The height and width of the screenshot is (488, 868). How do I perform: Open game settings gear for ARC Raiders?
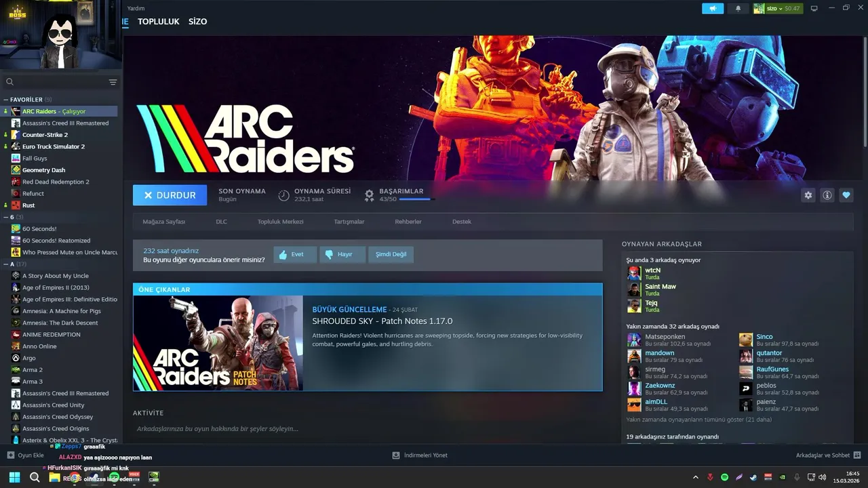808,195
